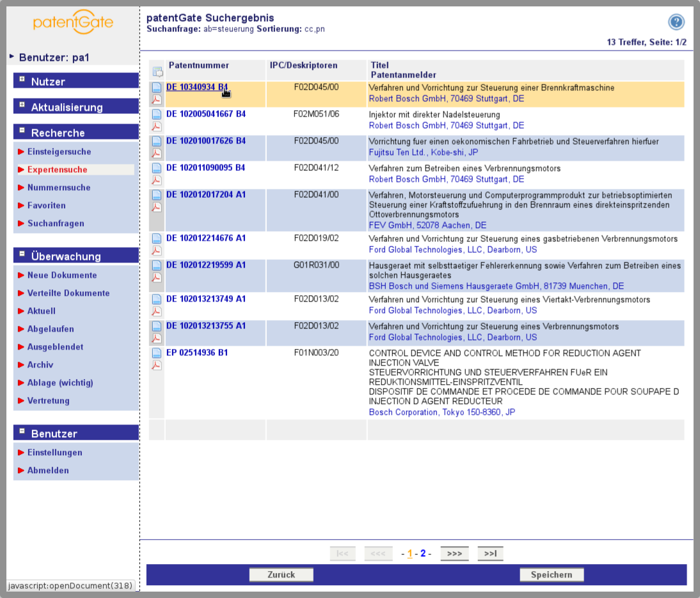
Task: Collapse the Überwachung menu section
Action: pyautogui.click(x=22, y=254)
